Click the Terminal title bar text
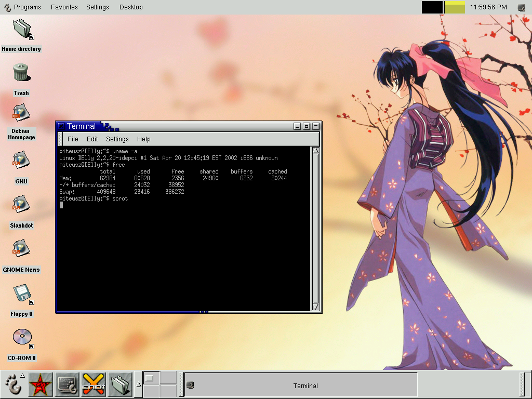Screen dimensions: 532x399 click(81, 126)
